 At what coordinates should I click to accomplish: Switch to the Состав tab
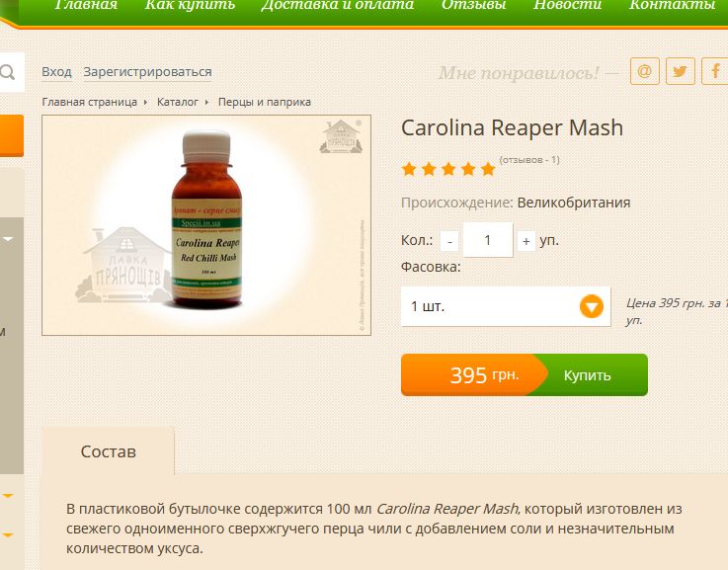109,451
